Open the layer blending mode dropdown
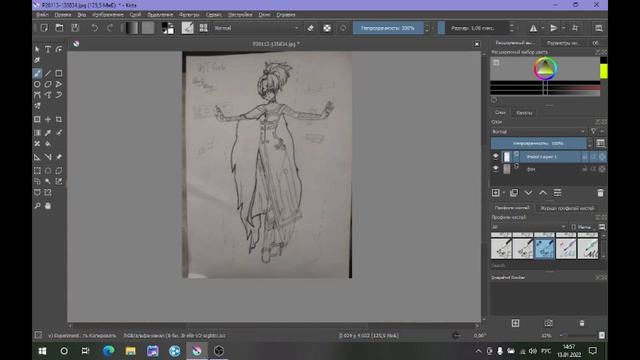 pos(538,131)
